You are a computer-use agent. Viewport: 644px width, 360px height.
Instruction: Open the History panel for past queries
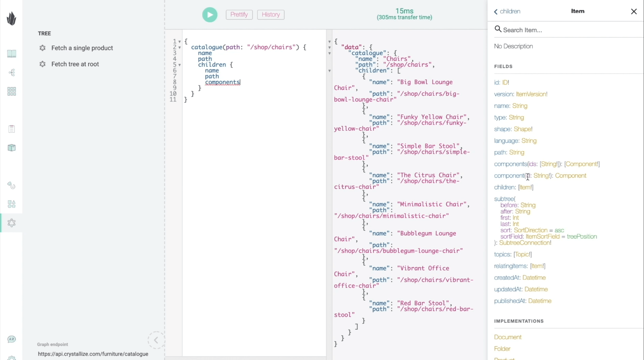tap(271, 14)
